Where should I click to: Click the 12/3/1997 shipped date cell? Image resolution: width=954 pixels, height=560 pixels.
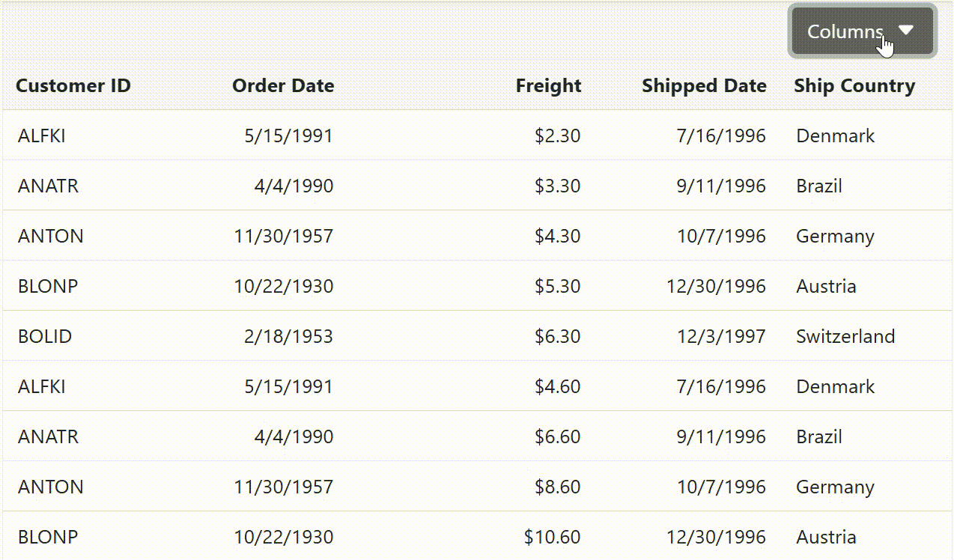(x=721, y=336)
